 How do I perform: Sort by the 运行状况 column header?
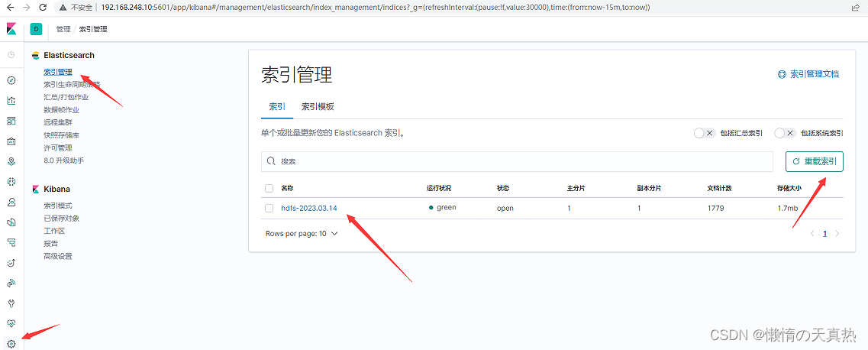point(439,188)
